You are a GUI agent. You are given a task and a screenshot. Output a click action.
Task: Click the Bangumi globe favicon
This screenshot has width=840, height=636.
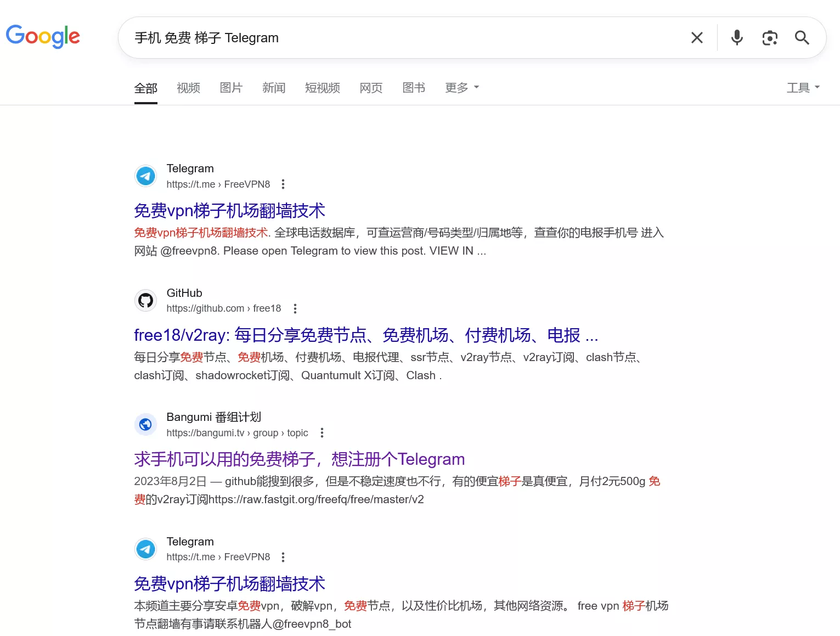[146, 425]
